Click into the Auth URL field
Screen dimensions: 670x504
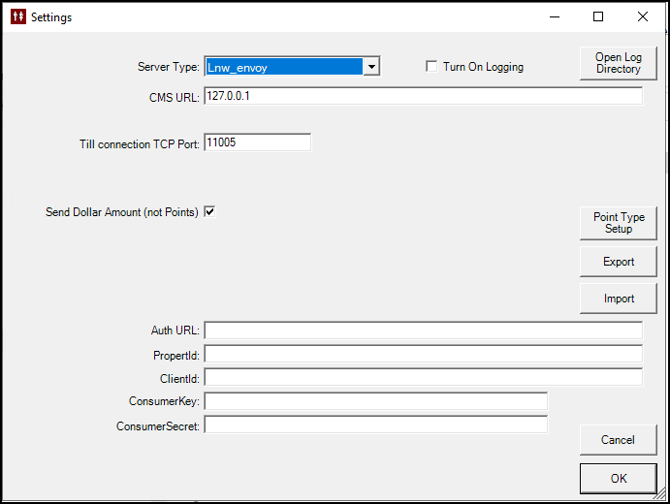pos(423,330)
